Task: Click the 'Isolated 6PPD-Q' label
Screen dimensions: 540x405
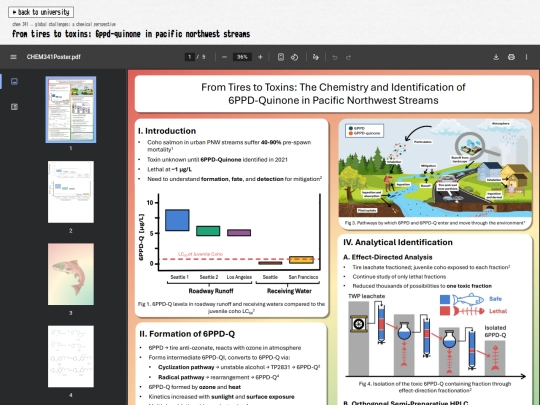Action: coord(495,331)
